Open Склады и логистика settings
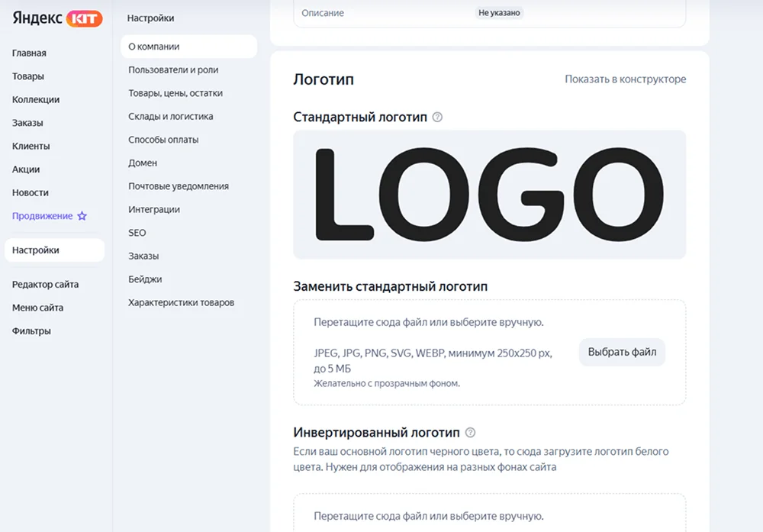Viewport: 763px width, 532px height. click(x=171, y=116)
